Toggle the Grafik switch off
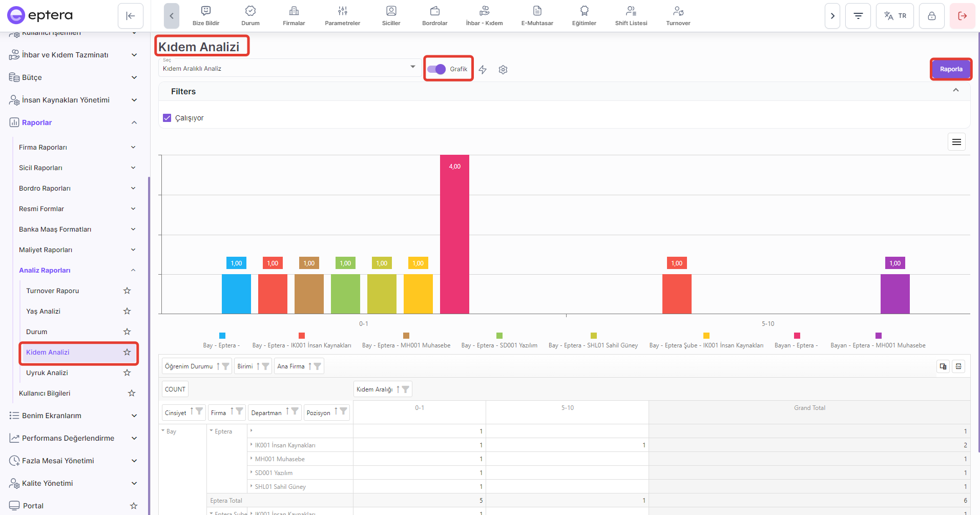The image size is (980, 515). [436, 69]
